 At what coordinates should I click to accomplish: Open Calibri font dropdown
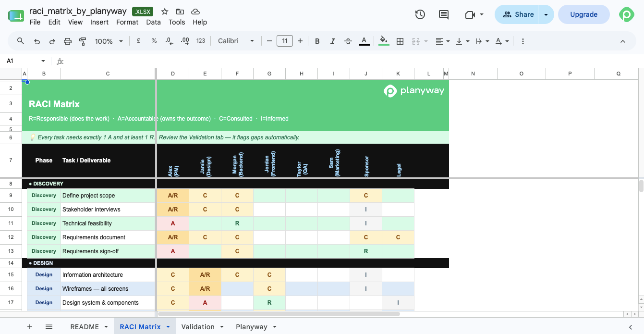[x=236, y=41]
